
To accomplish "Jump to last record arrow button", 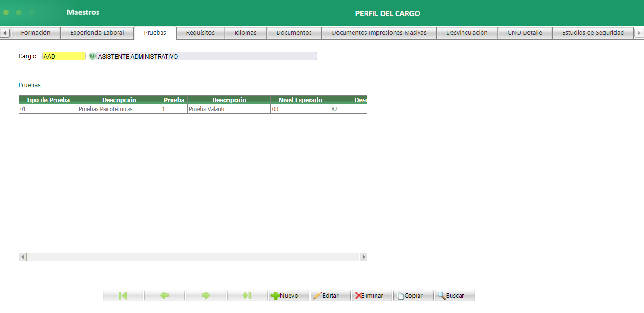I will [247, 295].
